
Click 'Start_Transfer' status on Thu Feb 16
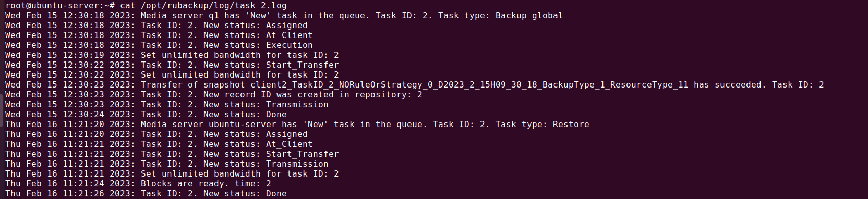pos(302,154)
